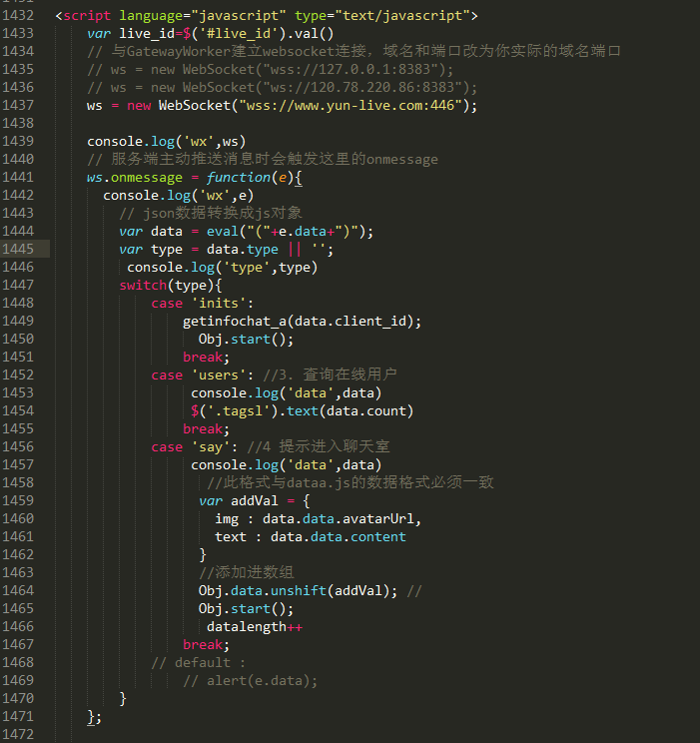Click the GatewayWorker comment on line 1434
The image size is (700, 743).
point(354,51)
